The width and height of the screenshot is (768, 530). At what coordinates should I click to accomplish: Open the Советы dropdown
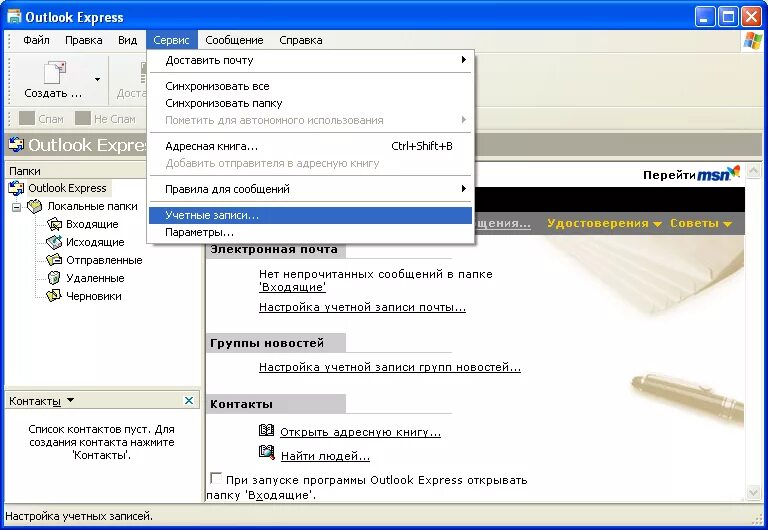[x=701, y=223]
